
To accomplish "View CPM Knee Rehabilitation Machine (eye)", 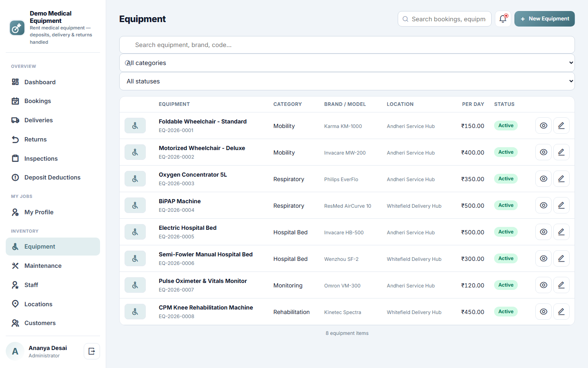I will tap(543, 312).
